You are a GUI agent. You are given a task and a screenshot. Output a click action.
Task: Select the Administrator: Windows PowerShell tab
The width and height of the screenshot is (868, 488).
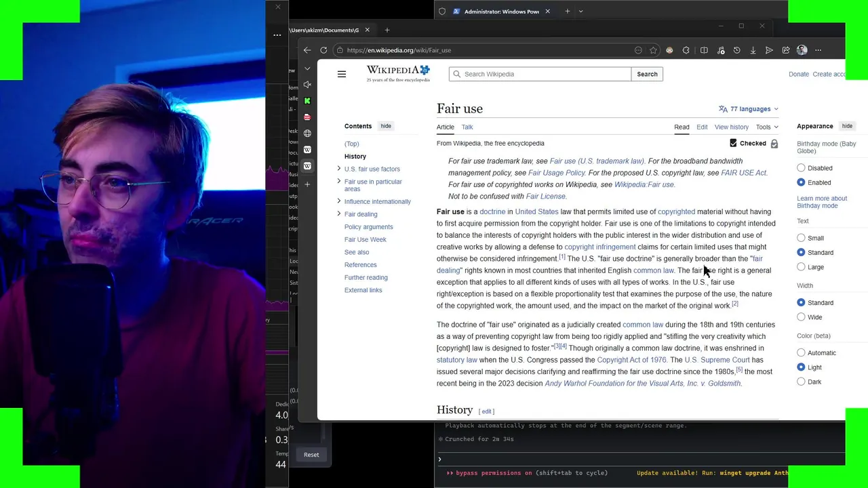point(502,12)
